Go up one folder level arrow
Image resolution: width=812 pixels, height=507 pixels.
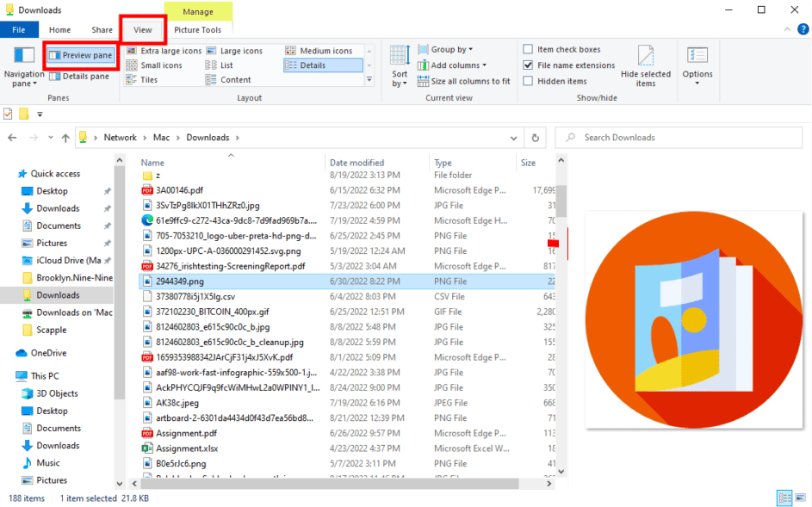point(65,138)
